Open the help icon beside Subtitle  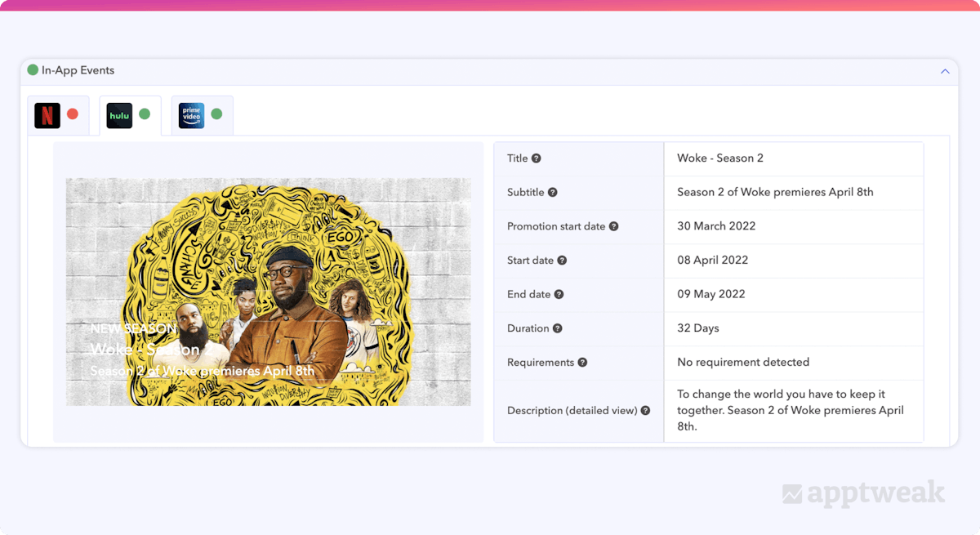point(553,193)
